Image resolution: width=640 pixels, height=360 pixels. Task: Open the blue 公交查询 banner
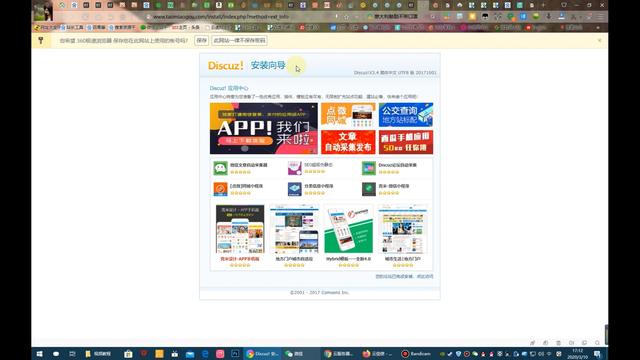[x=406, y=115]
